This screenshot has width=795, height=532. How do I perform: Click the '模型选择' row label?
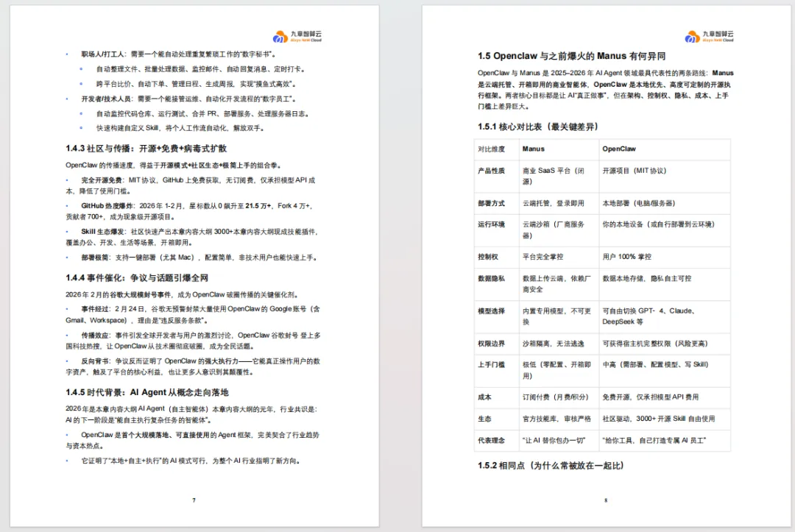pyautogui.click(x=491, y=311)
